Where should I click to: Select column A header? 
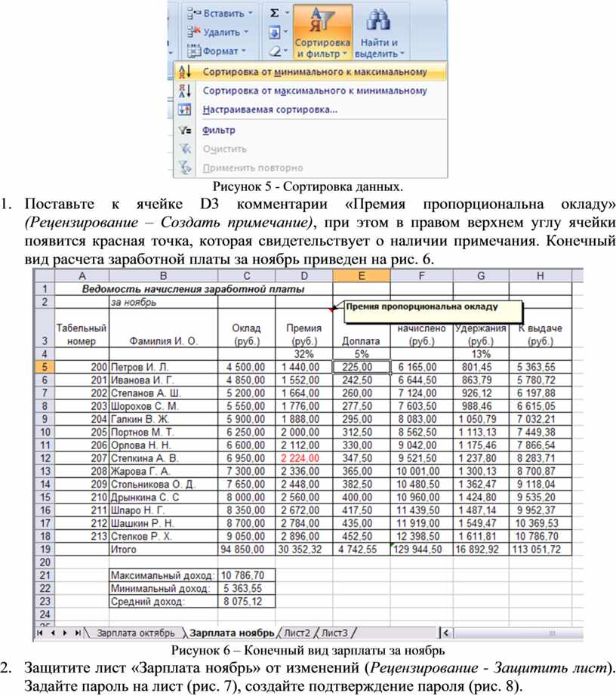82,276
